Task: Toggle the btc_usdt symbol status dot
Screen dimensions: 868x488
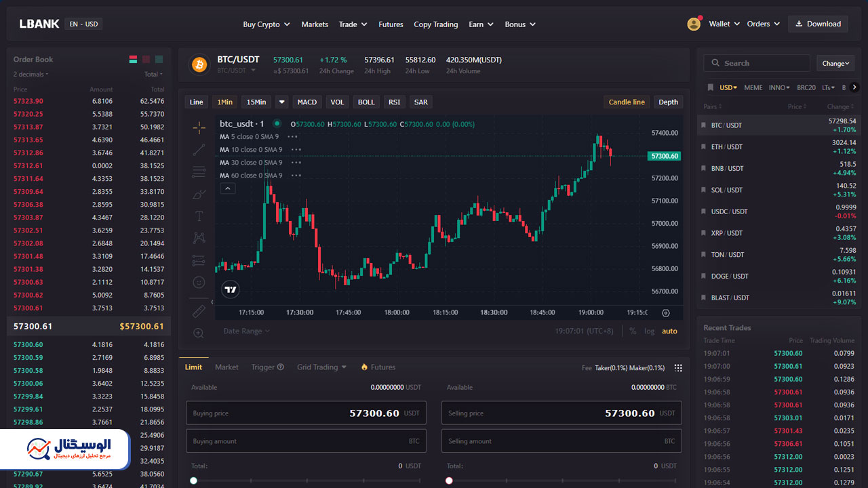Action: pyautogui.click(x=277, y=124)
